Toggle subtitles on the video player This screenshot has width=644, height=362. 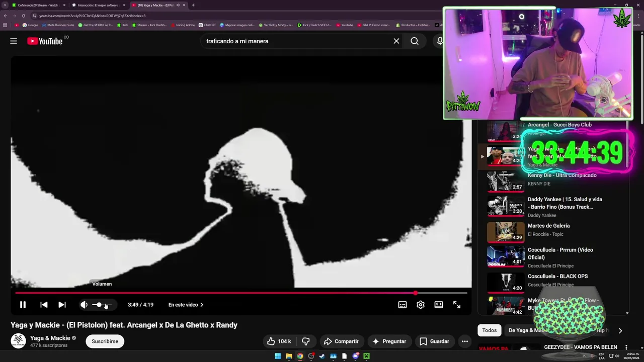click(x=403, y=305)
